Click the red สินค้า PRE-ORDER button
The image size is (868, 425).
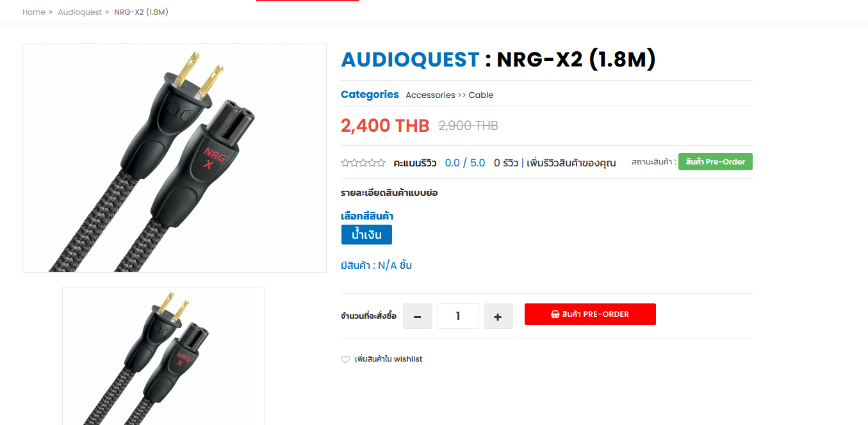[590, 314]
